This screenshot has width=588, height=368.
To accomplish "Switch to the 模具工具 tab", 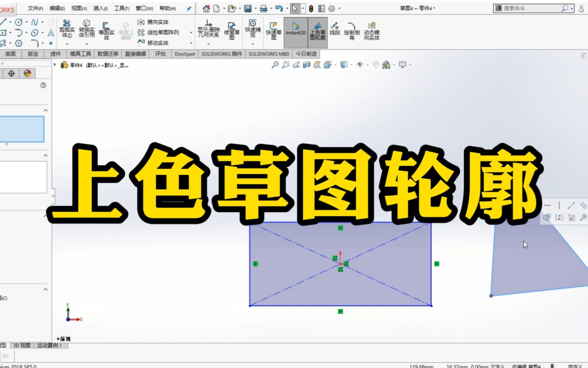I will click(80, 54).
